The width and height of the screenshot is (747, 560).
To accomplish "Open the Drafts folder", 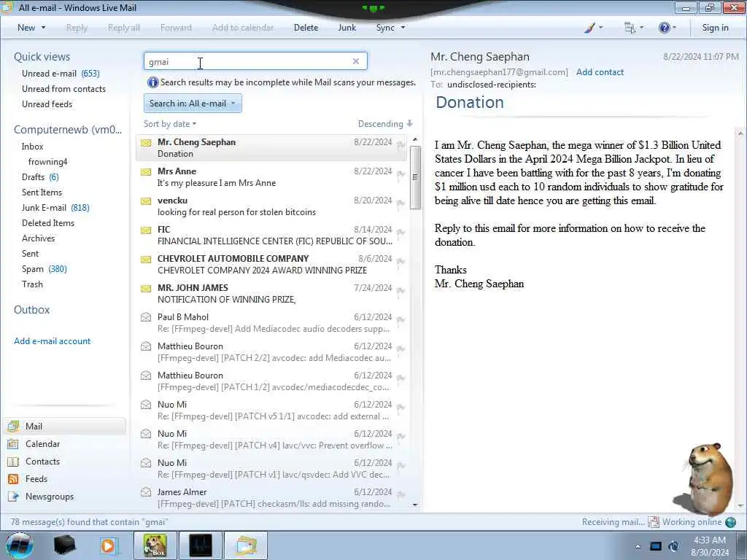I will click(40, 177).
